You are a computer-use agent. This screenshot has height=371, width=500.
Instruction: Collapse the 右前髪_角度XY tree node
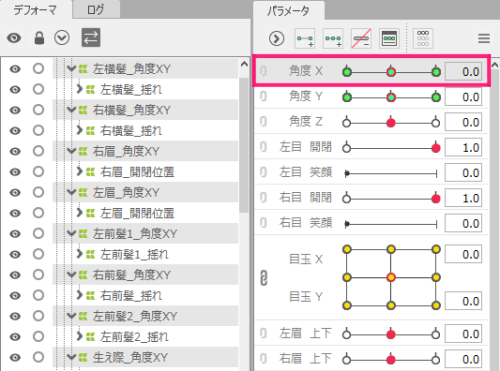click(71, 275)
